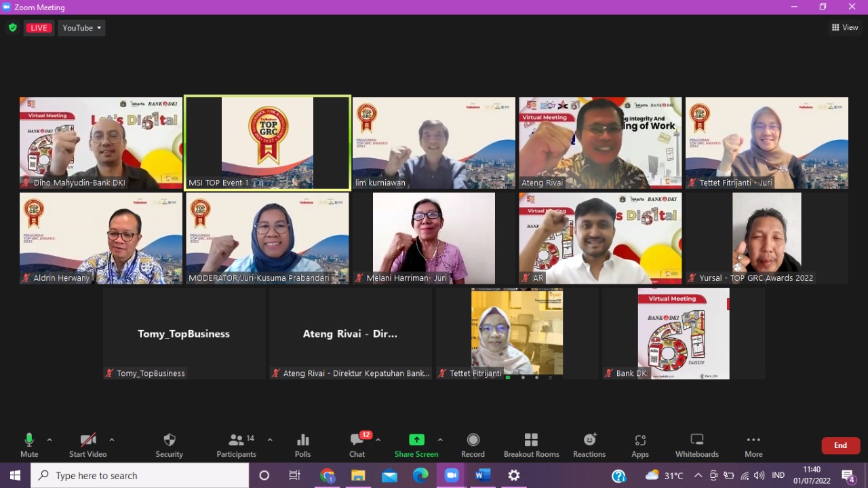Toggle meeting Record button
The height and width of the screenshot is (488, 868).
pos(473,445)
